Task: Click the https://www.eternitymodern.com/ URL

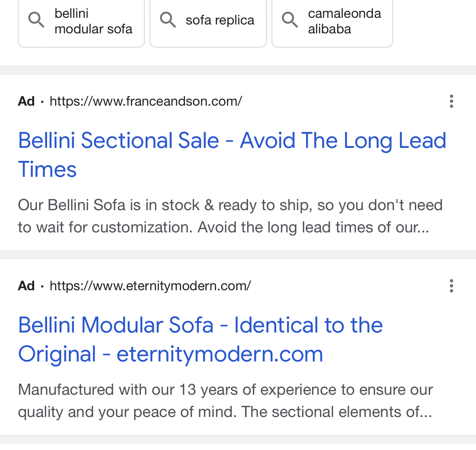Action: point(150,286)
